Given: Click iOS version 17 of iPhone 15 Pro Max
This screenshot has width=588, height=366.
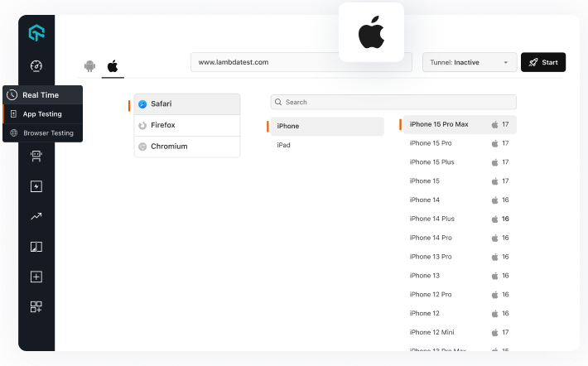Looking at the screenshot, I should point(505,124).
